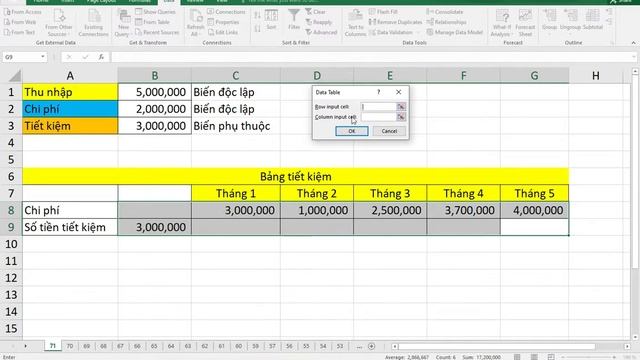Click Properties in the Connections group
Viewport: 640px width, 360px height.
click(x=223, y=22)
